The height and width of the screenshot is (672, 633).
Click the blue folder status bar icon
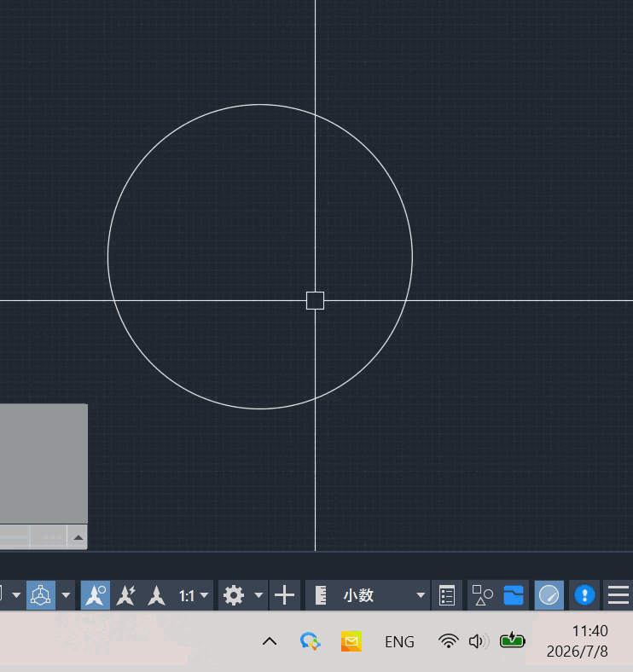tap(514, 595)
